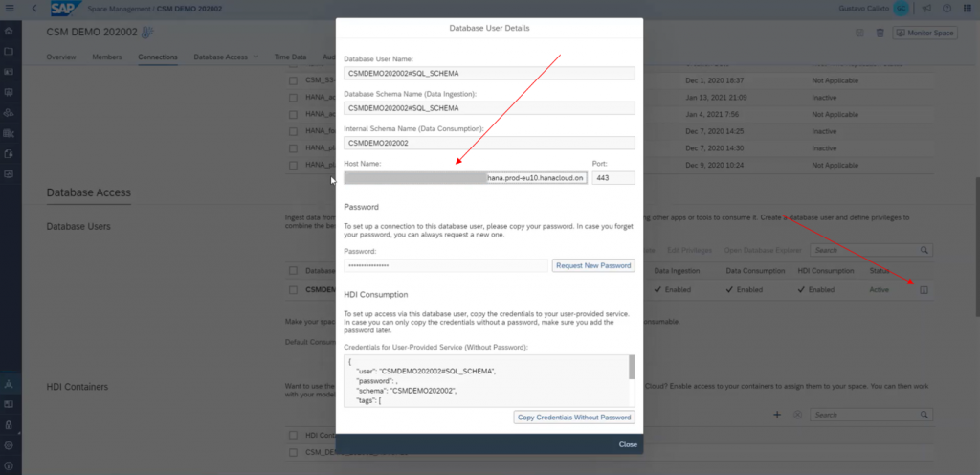Check the checkbox in Dec 9, 2020 row
This screenshot has width=980, height=475.
click(293, 165)
